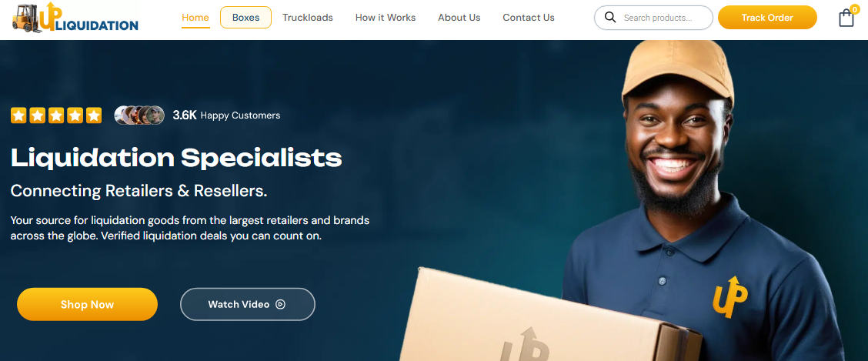Click the Watch Video button

(x=248, y=304)
